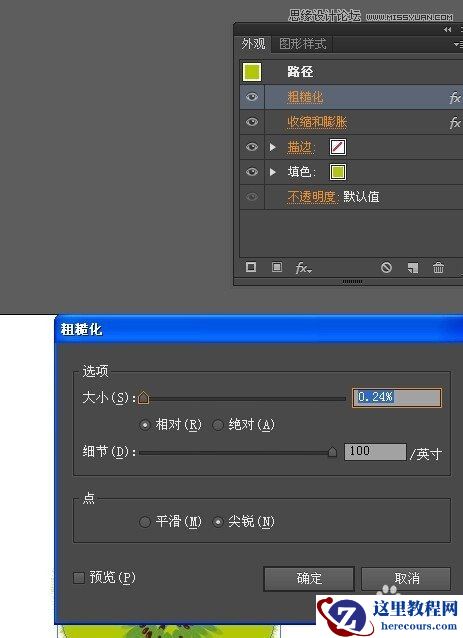Image resolution: width=463 pixels, height=638 pixels.
Task: Toggle visibility of 描边 row
Action: [x=252, y=146]
